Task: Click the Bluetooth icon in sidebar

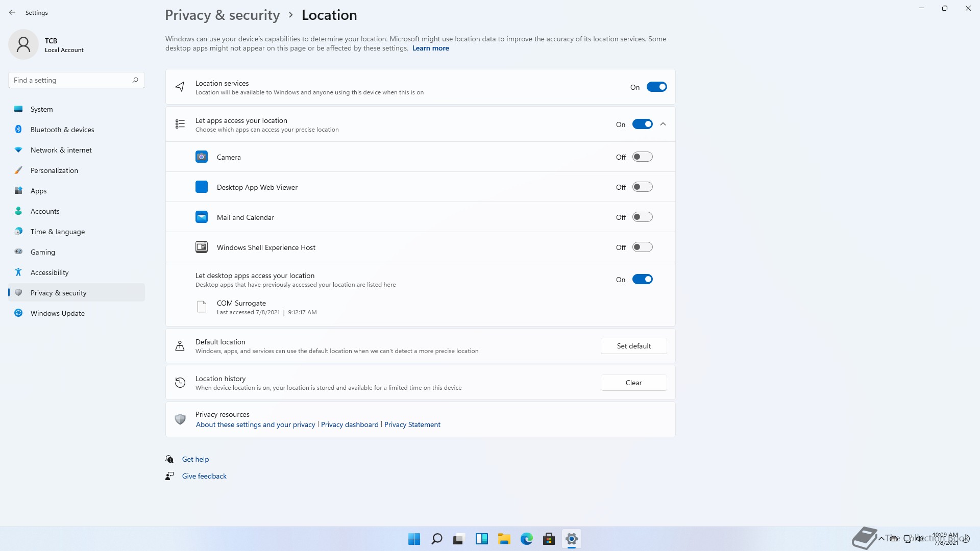Action: point(18,129)
